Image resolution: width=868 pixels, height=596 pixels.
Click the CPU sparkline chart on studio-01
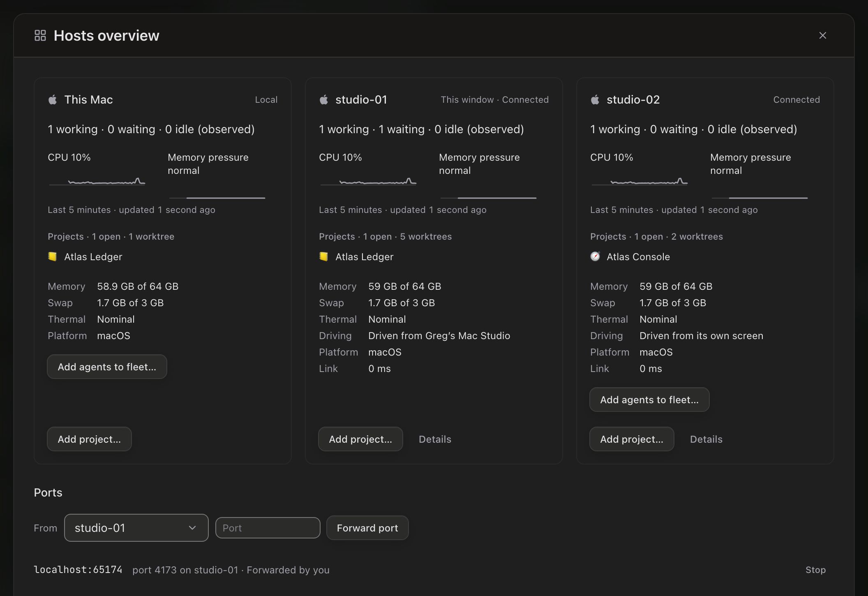coord(368,181)
